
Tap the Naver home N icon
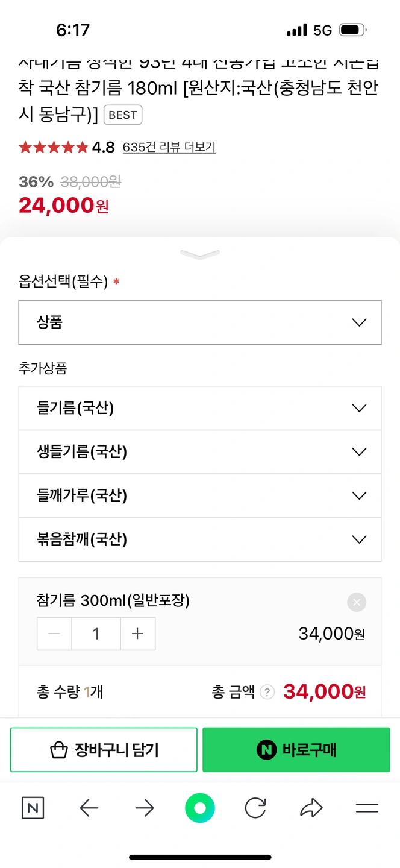(x=33, y=808)
